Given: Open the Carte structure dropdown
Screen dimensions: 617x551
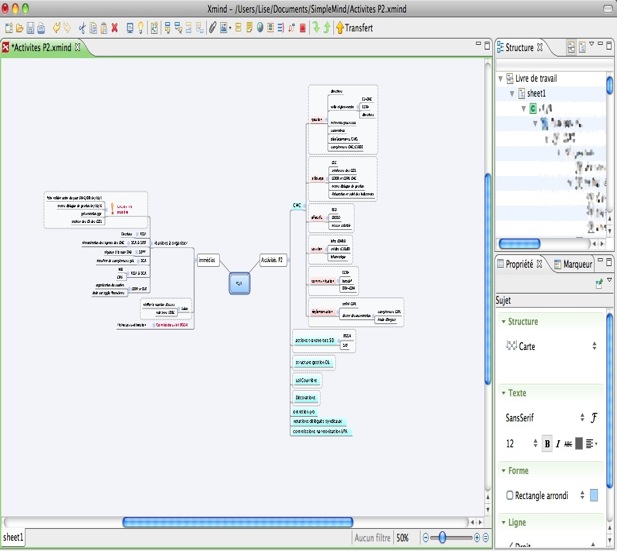Looking at the screenshot, I should 595,345.
